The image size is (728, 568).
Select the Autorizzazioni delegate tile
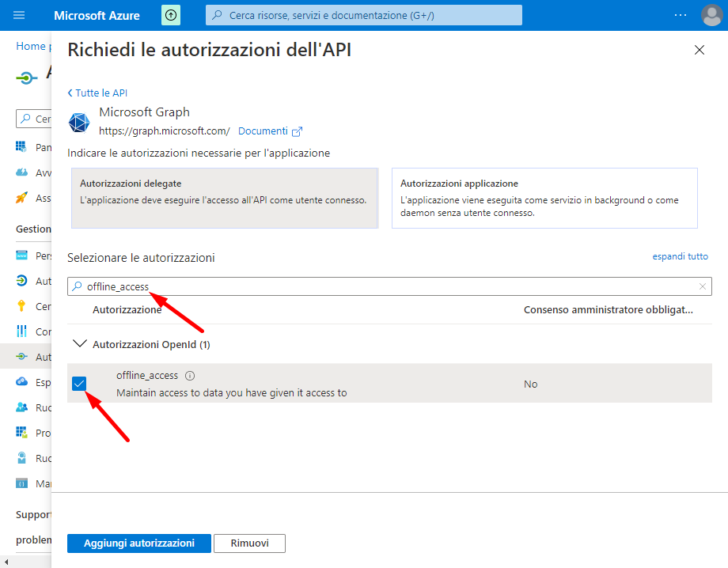[225, 198]
